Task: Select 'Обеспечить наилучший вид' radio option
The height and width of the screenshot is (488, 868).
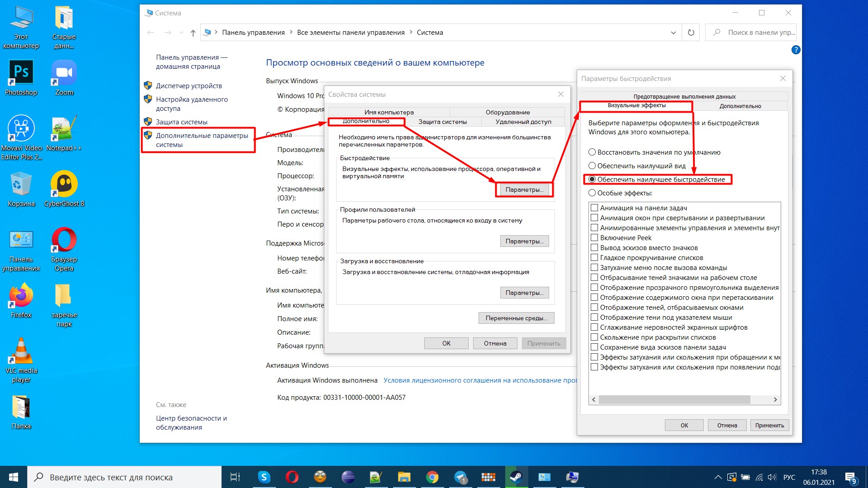Action: (x=592, y=166)
